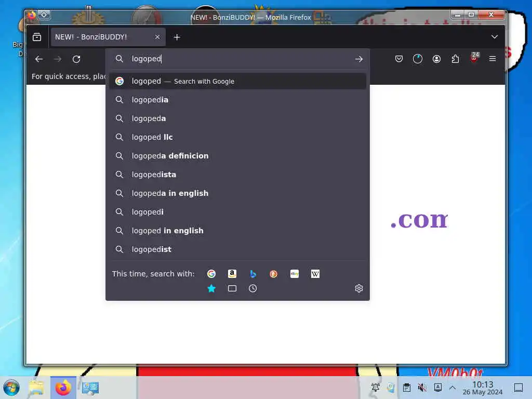
Task: Select the 'logopeda' suggestion
Action: [x=237, y=118]
